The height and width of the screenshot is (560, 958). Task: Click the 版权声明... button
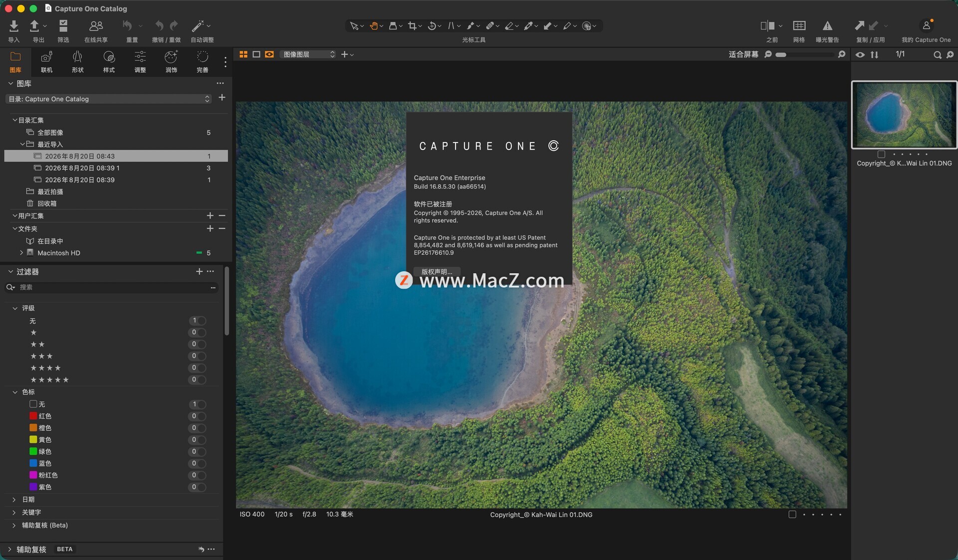[x=437, y=272]
